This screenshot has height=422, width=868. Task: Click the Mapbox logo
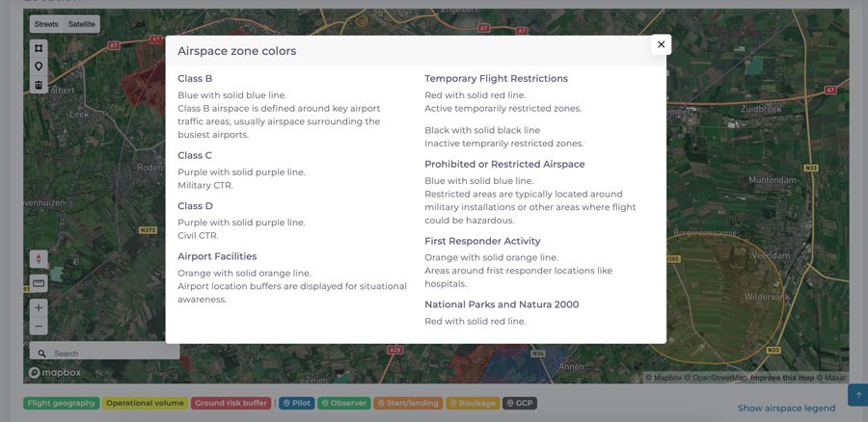pyautogui.click(x=55, y=373)
